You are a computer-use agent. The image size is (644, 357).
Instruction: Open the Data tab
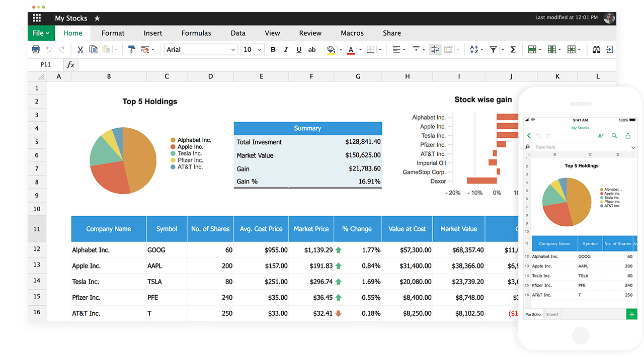238,33
